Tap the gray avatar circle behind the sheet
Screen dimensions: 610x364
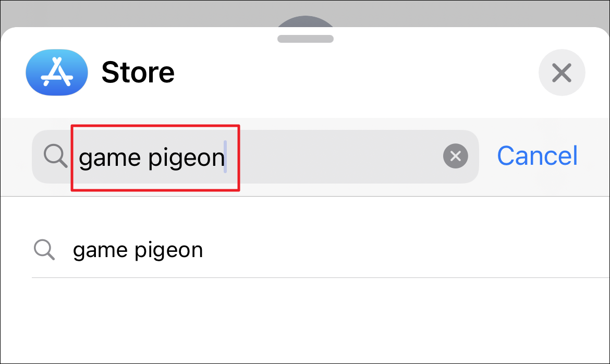click(306, 21)
